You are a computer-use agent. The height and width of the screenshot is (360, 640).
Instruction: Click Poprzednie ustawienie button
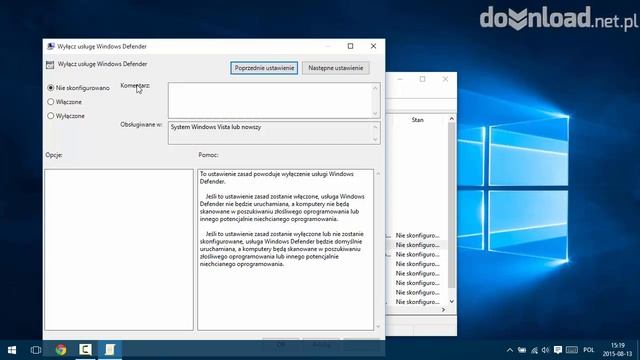[x=264, y=68]
